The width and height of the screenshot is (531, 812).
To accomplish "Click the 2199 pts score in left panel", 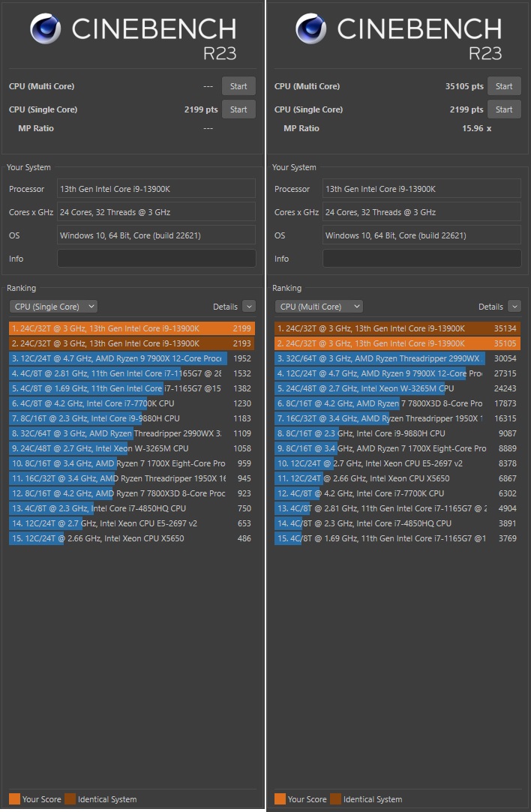I will tap(201, 109).
